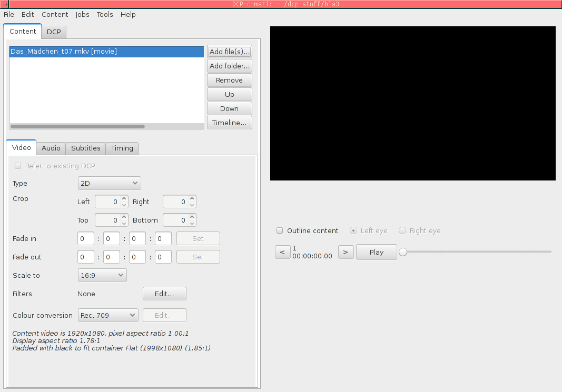Open the Content menu

tap(54, 14)
